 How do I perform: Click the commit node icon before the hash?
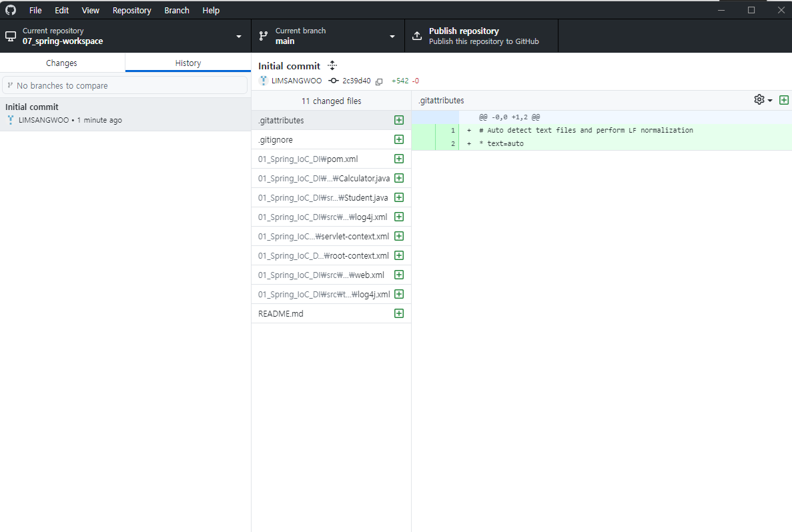[334, 81]
